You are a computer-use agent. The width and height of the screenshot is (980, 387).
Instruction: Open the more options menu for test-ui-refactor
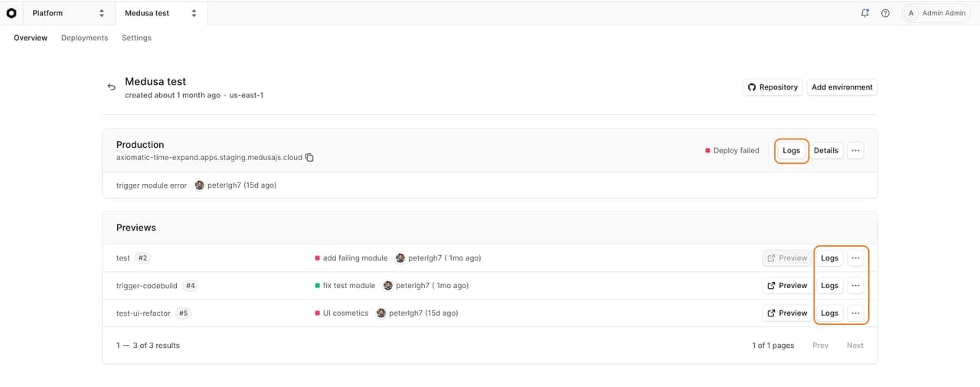(856, 313)
